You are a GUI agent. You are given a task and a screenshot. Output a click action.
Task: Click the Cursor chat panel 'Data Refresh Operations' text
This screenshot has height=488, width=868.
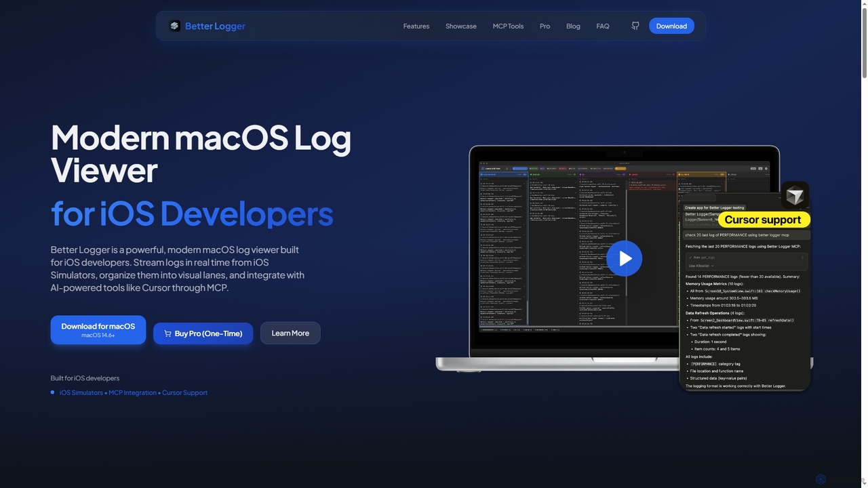click(x=714, y=313)
